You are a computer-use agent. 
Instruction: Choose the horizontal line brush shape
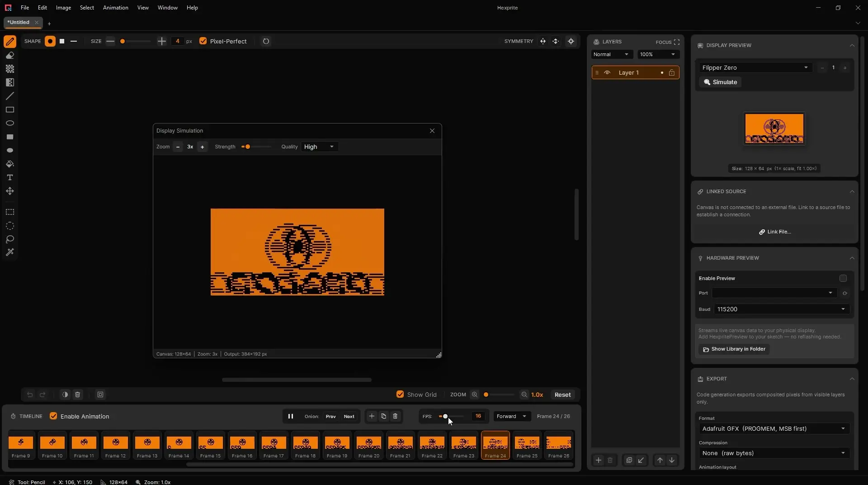(74, 41)
